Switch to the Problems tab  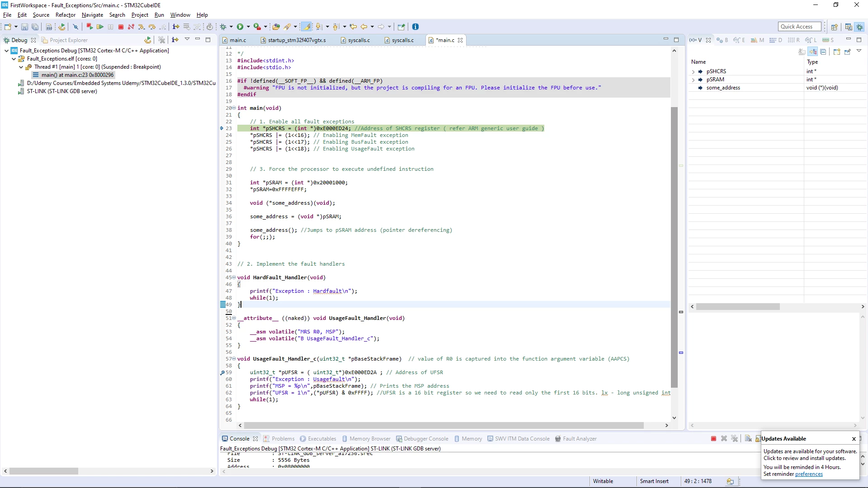point(279,439)
